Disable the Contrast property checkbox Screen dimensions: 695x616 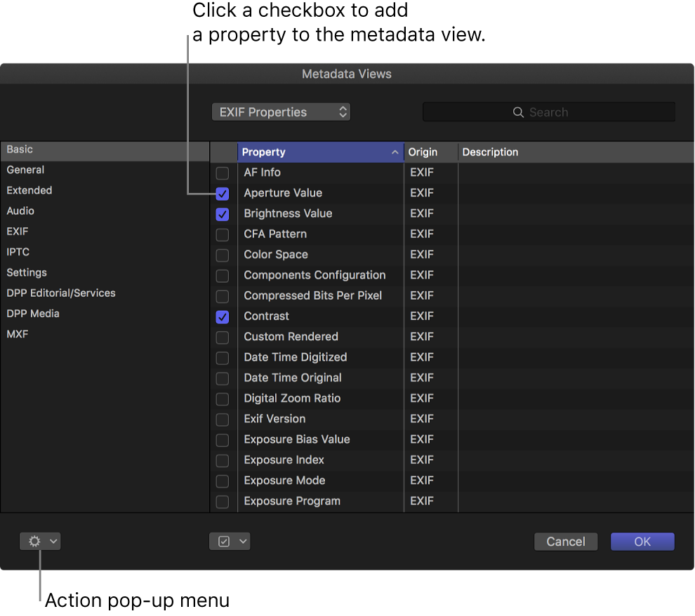click(x=223, y=317)
